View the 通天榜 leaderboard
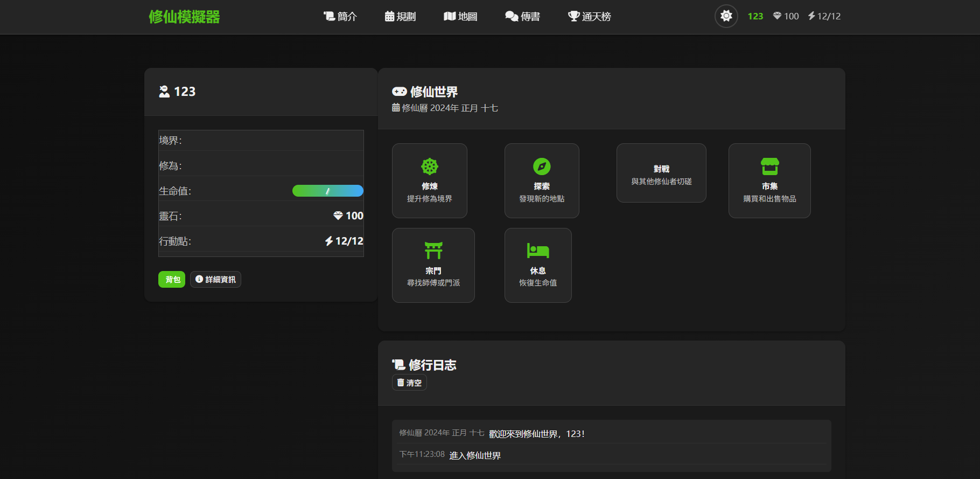980x479 pixels. click(589, 17)
